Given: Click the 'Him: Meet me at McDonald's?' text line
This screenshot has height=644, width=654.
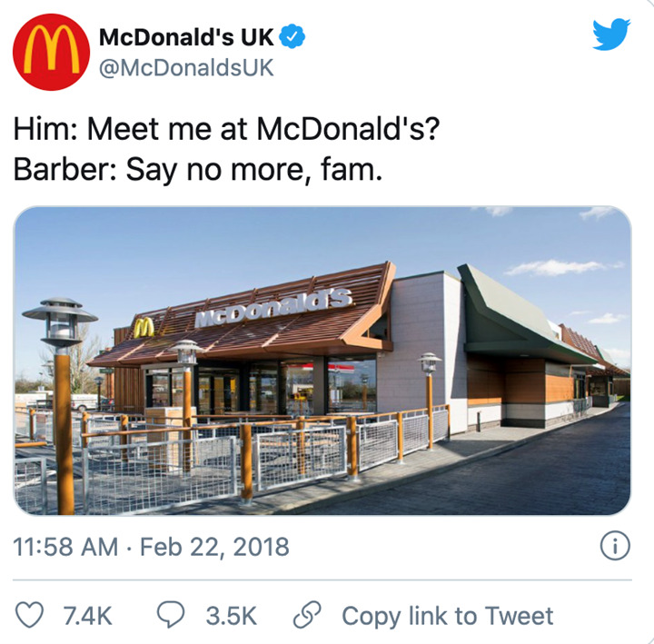Looking at the screenshot, I should click(x=226, y=129).
